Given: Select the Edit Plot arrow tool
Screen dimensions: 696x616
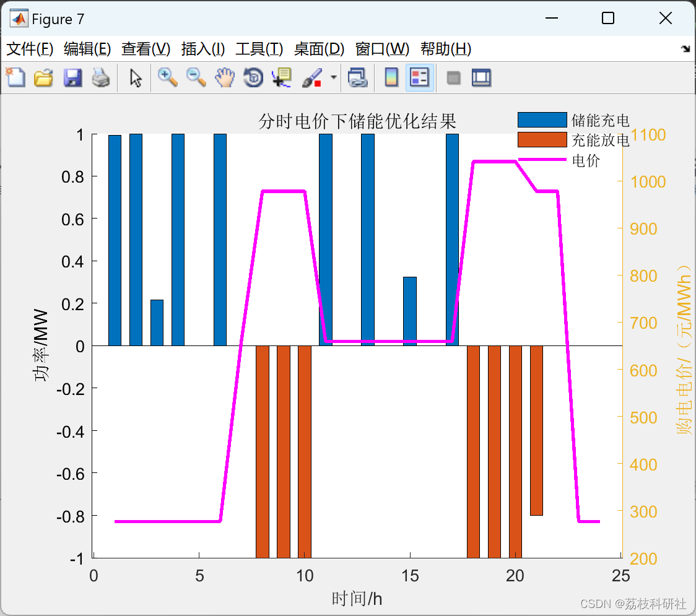Looking at the screenshot, I should point(136,78).
